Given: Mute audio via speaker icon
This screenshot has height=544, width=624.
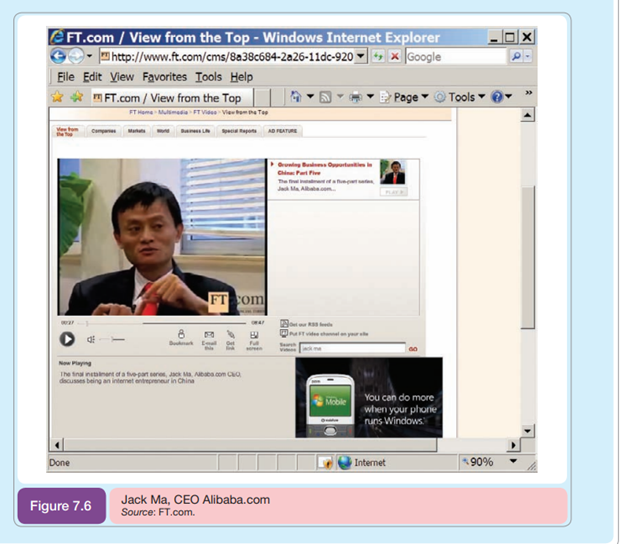Looking at the screenshot, I should (91, 339).
